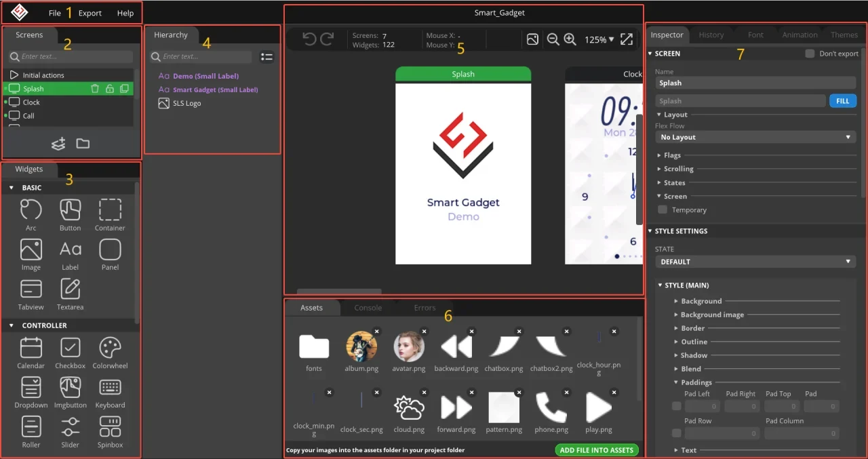868x459 pixels.
Task: Open the Flex Flow No Layout dropdown
Action: tap(755, 137)
